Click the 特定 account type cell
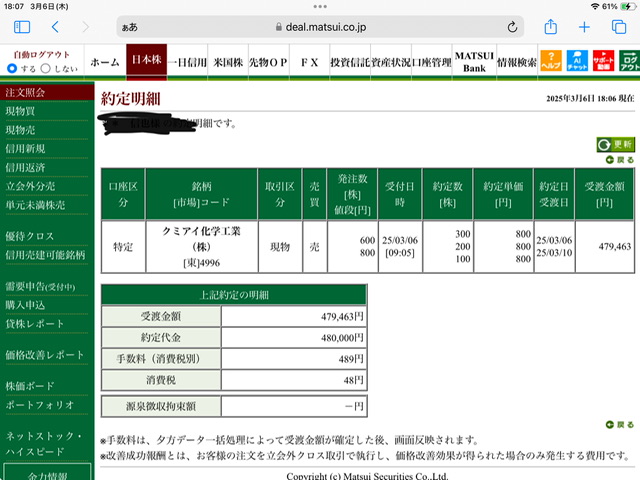Screen dimensions: 640x480 123,247
